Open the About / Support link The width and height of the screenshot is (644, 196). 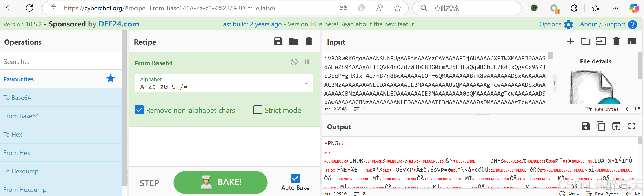(x=602, y=24)
